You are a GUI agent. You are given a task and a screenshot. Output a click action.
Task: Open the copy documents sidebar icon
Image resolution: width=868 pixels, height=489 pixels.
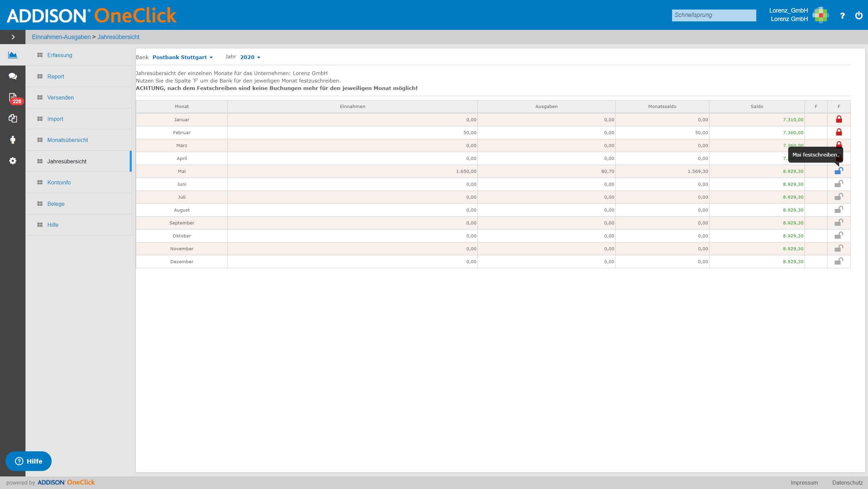(13, 118)
